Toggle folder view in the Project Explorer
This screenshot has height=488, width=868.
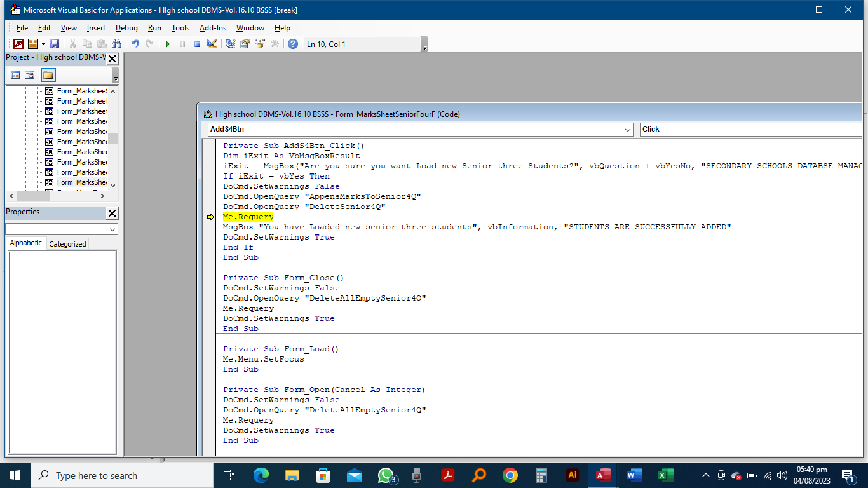click(48, 75)
